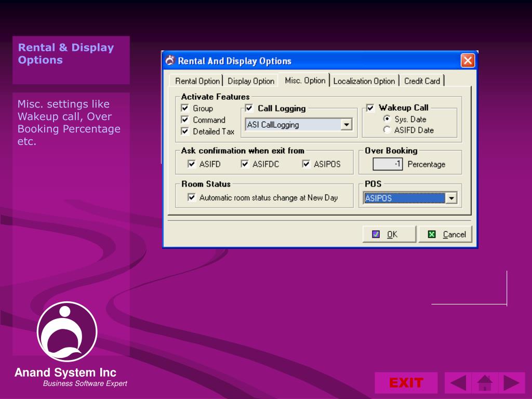Open the Credit Card tab
The height and width of the screenshot is (399, 532).
click(422, 81)
